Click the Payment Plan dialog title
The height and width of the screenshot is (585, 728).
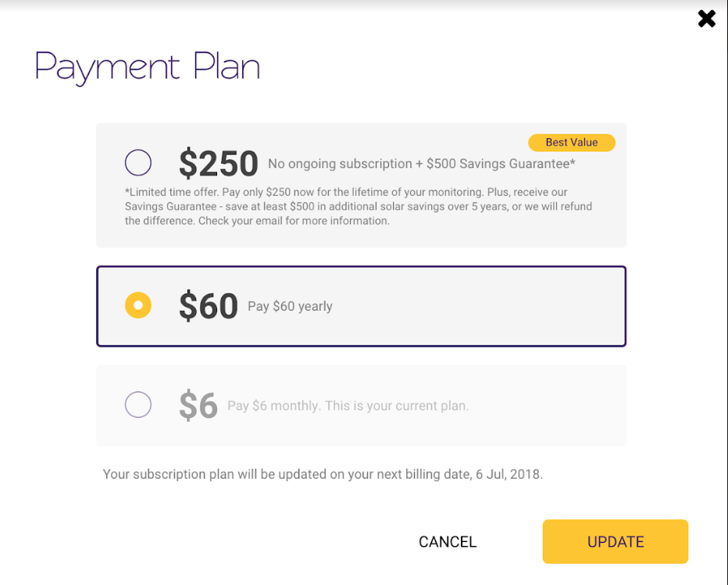[x=147, y=67]
